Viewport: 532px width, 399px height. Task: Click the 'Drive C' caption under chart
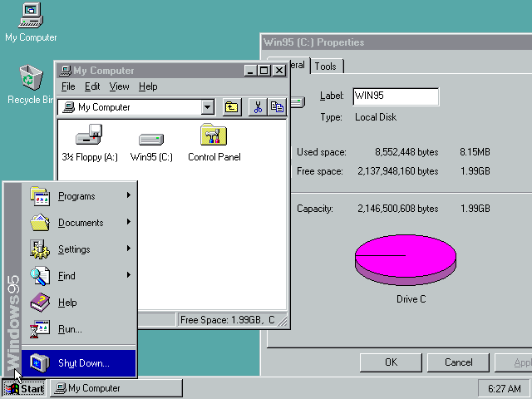coord(411,299)
